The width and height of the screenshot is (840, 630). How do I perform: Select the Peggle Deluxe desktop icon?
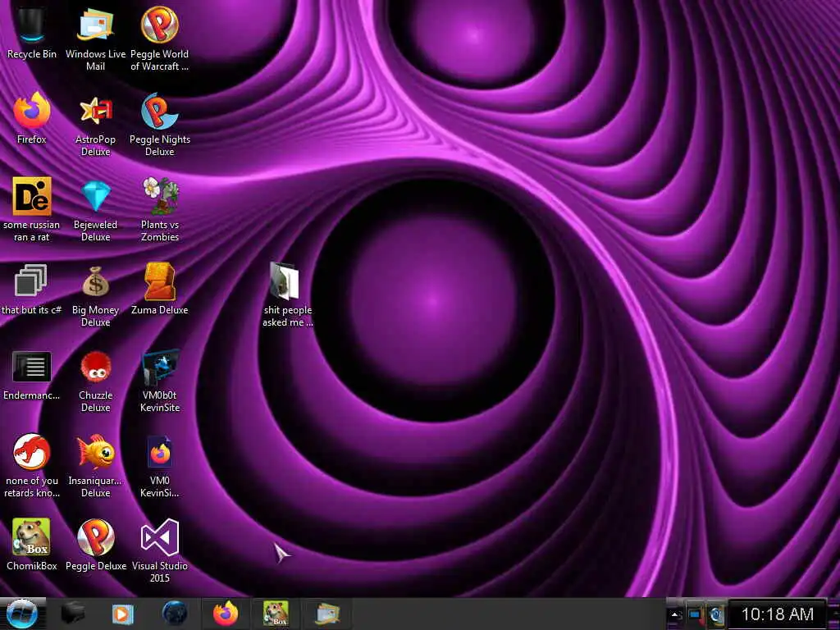96,545
